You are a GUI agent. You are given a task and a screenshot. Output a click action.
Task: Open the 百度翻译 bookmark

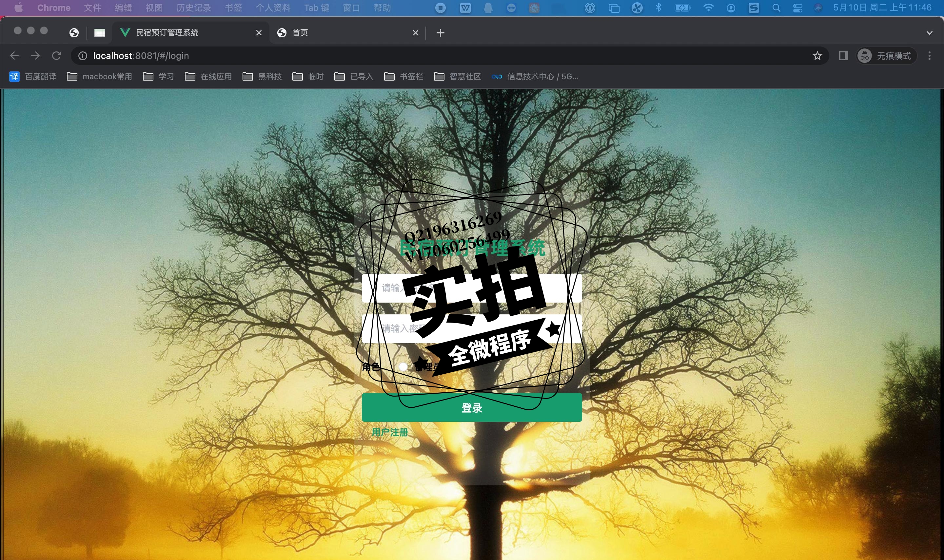(x=33, y=77)
